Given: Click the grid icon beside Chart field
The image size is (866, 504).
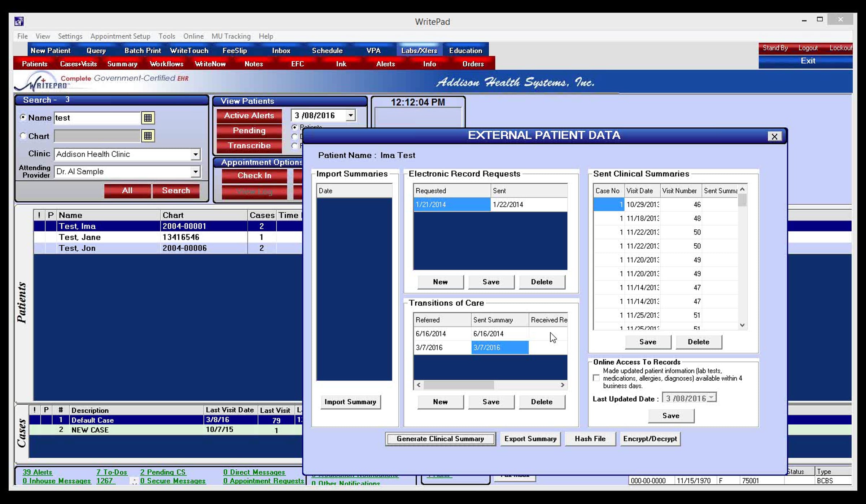Looking at the screenshot, I should [x=148, y=136].
